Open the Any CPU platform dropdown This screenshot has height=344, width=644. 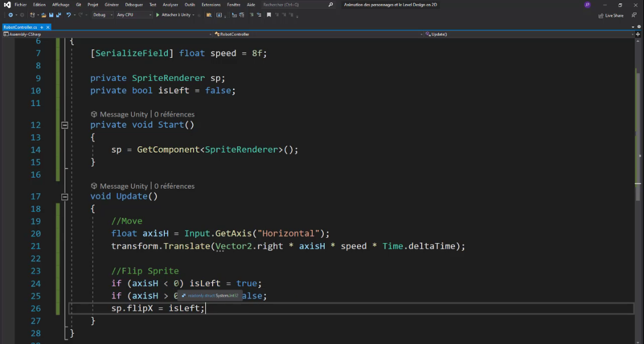[x=133, y=15]
